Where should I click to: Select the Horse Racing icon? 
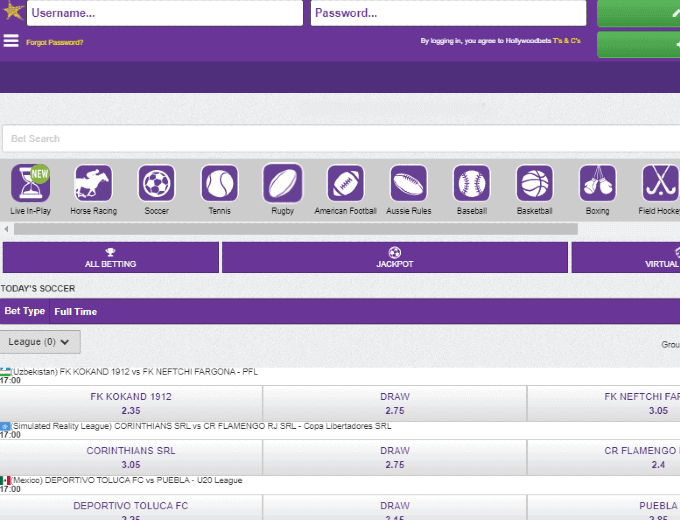[93, 183]
